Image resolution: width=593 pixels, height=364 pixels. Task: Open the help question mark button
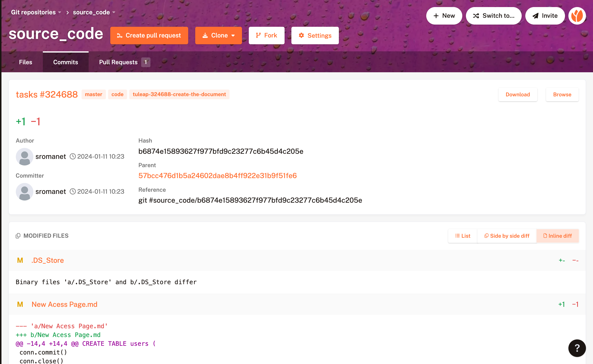[577, 348]
